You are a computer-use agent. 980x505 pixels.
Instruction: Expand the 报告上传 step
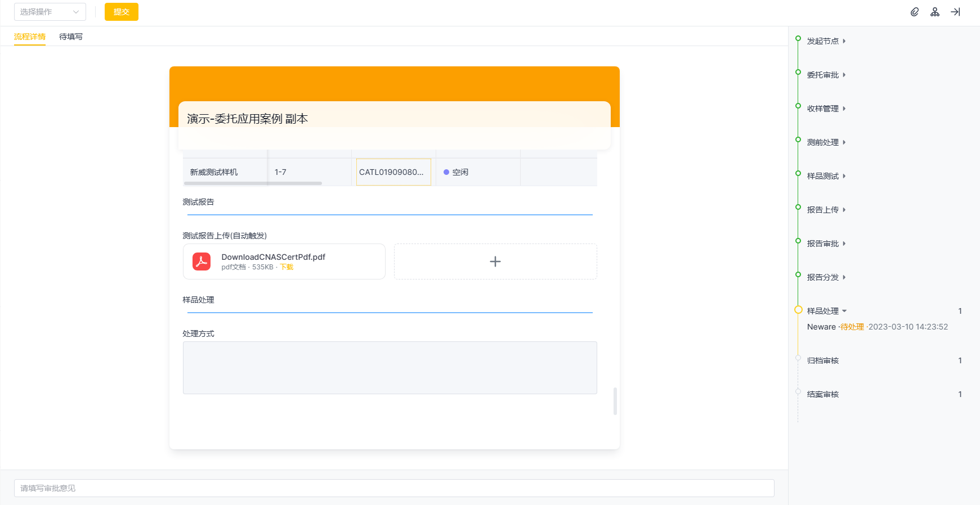844,210
